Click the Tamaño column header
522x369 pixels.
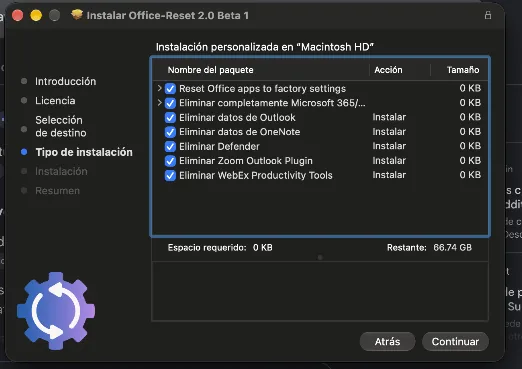[x=463, y=70]
